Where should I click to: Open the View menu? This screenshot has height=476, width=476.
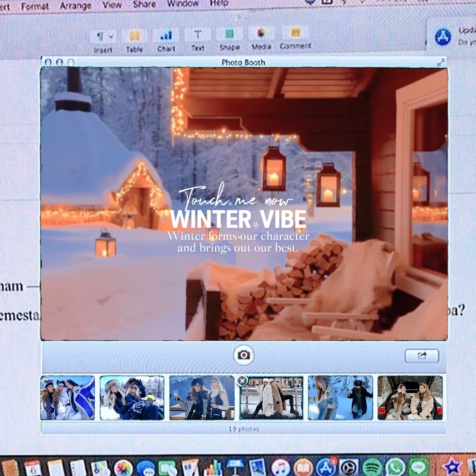click(x=112, y=5)
